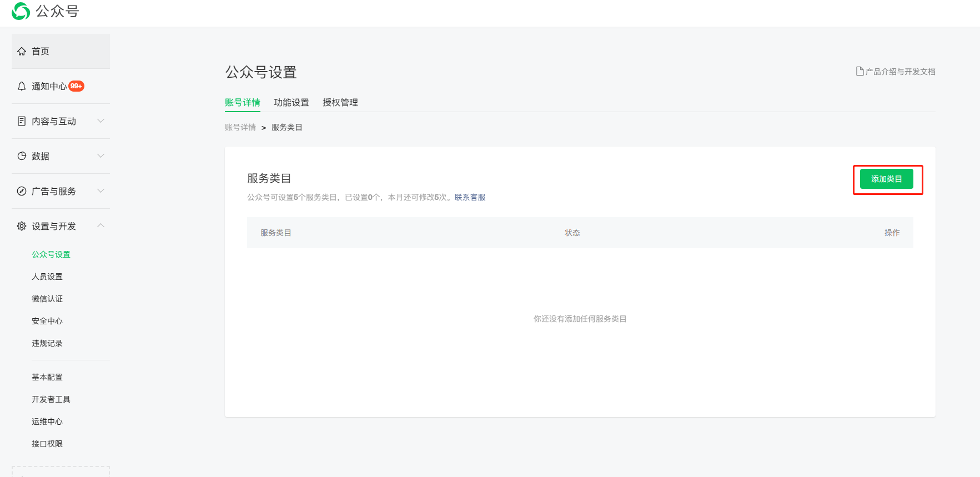The width and height of the screenshot is (980, 477).
Task: Click the bell icon for 通知中心
Action: pos(22,86)
